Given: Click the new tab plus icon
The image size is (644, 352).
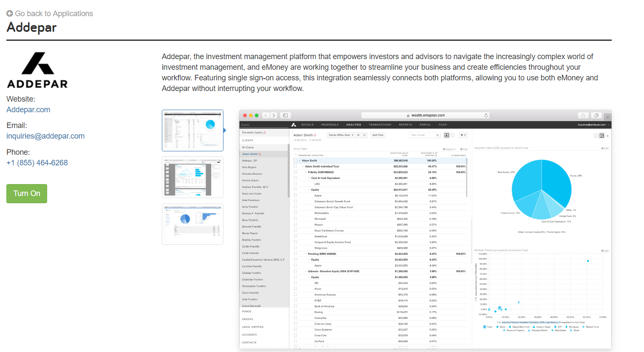Looking at the screenshot, I should click(x=608, y=117).
